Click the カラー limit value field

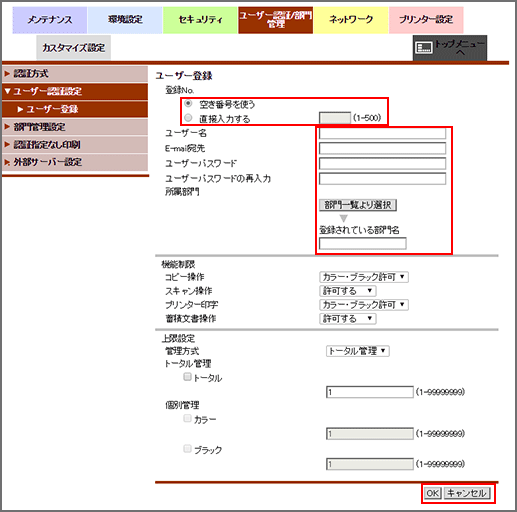[370, 434]
